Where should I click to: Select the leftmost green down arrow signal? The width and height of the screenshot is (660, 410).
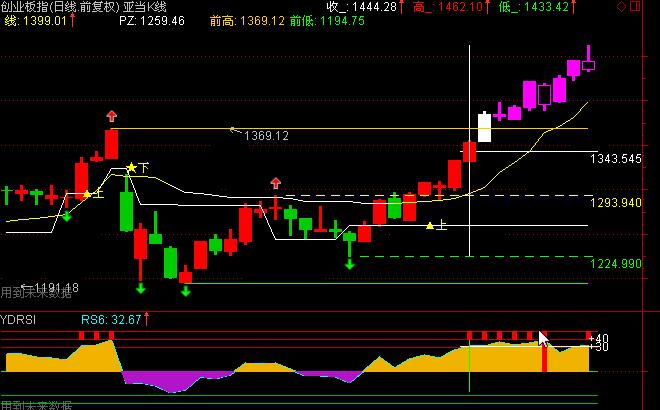click(x=67, y=215)
